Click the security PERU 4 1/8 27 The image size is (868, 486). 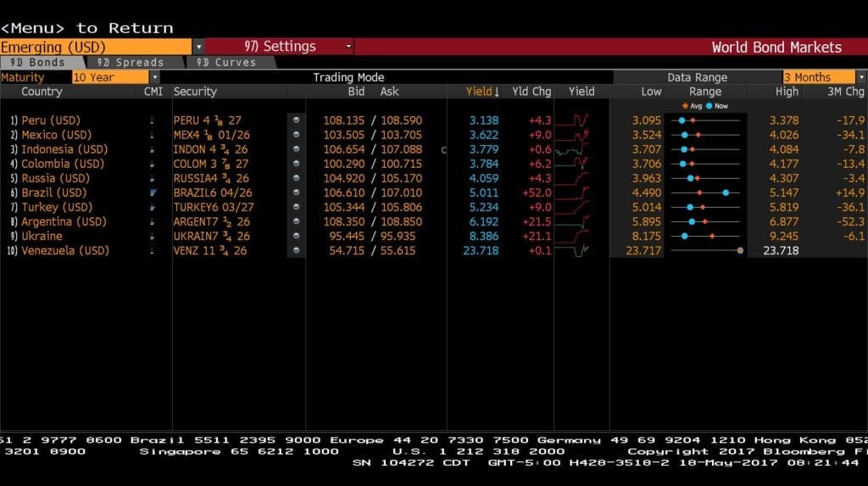[x=207, y=120]
